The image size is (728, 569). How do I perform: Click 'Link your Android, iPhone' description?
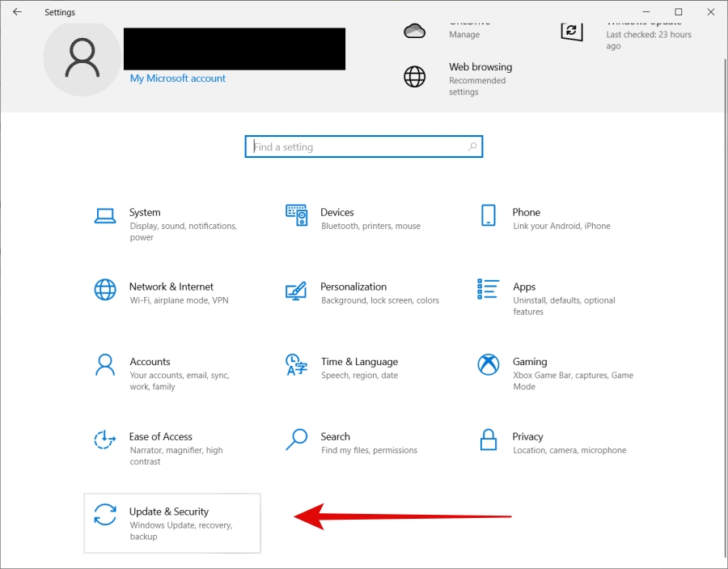click(562, 226)
